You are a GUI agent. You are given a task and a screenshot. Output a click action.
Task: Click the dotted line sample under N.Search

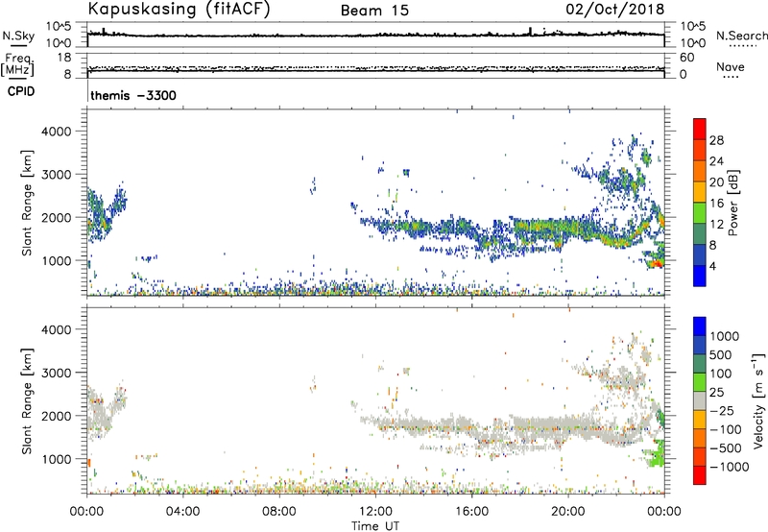pos(742,46)
